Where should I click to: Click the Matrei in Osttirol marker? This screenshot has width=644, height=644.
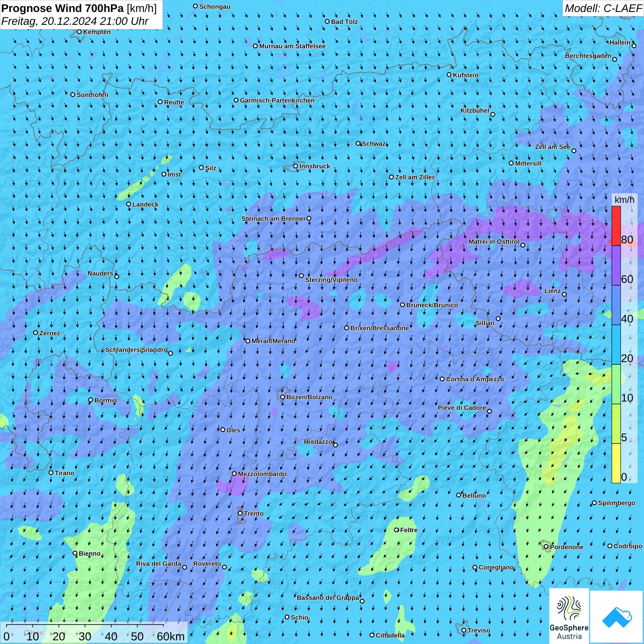[523, 245]
